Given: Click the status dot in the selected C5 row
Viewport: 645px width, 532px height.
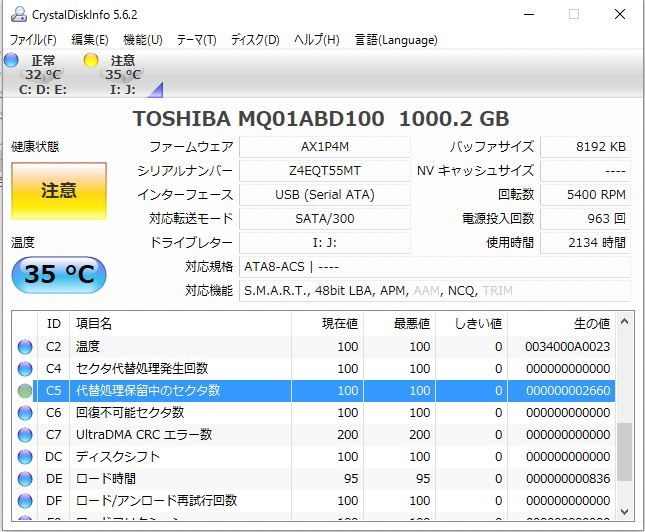Looking at the screenshot, I should pos(25,391).
